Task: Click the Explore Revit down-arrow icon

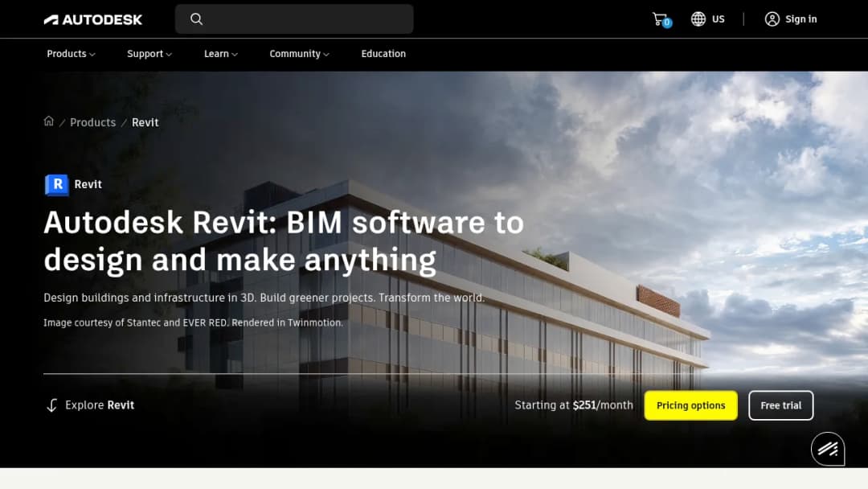Action: (51, 405)
